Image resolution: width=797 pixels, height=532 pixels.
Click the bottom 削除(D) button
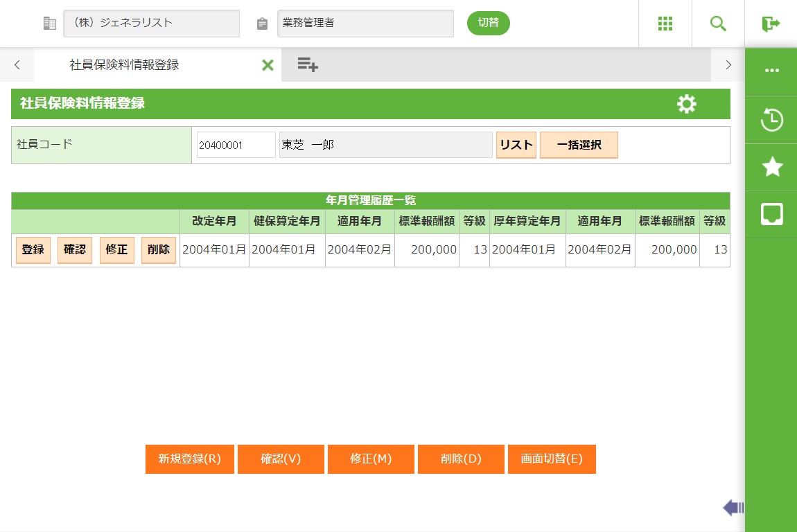click(x=461, y=459)
